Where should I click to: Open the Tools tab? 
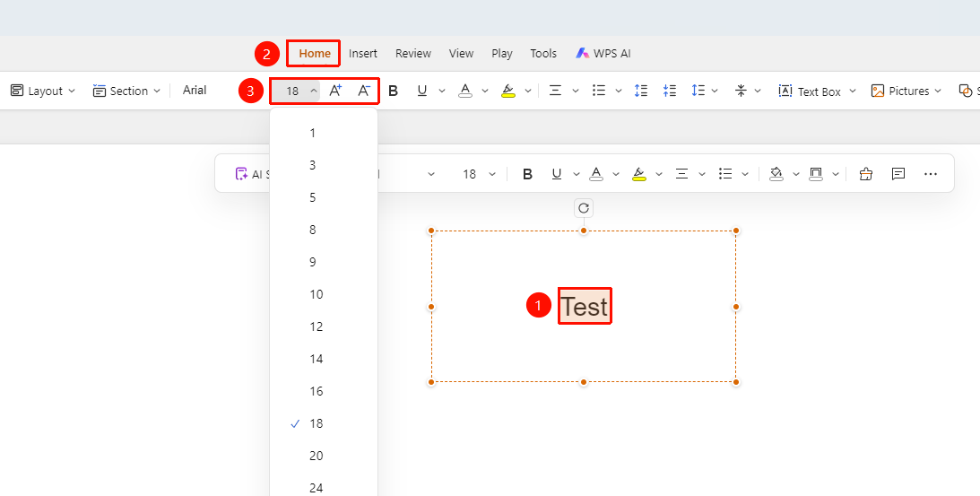coord(543,54)
